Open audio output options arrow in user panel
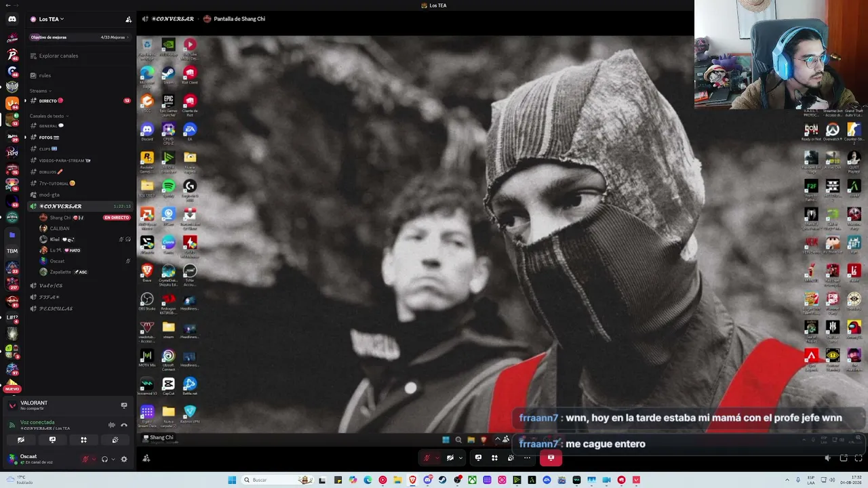The height and width of the screenshot is (488, 868). point(113,459)
